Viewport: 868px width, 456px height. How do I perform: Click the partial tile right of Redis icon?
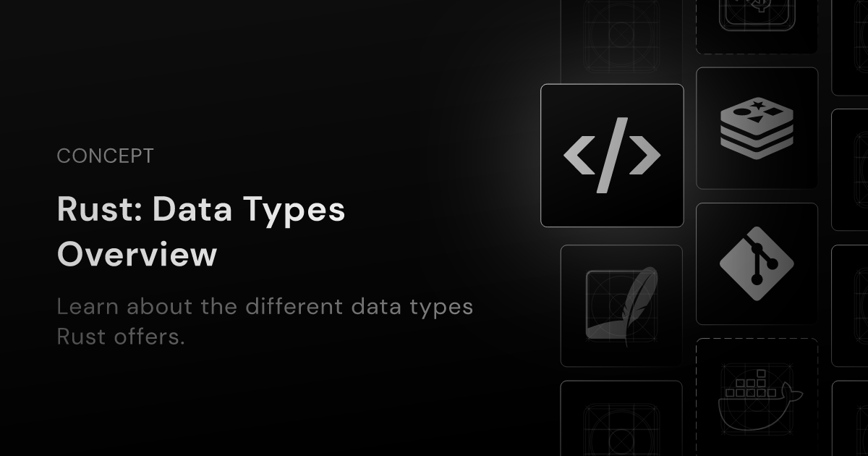(850, 169)
